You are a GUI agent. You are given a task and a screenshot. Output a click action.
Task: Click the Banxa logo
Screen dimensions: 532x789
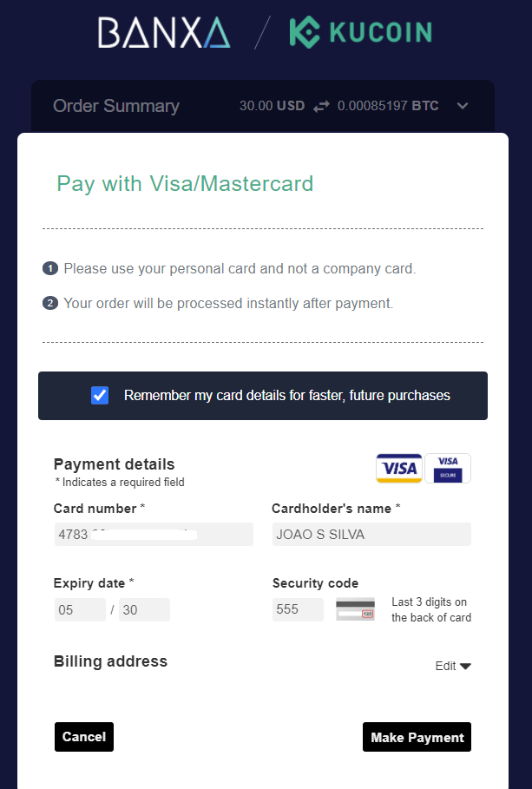tap(164, 32)
